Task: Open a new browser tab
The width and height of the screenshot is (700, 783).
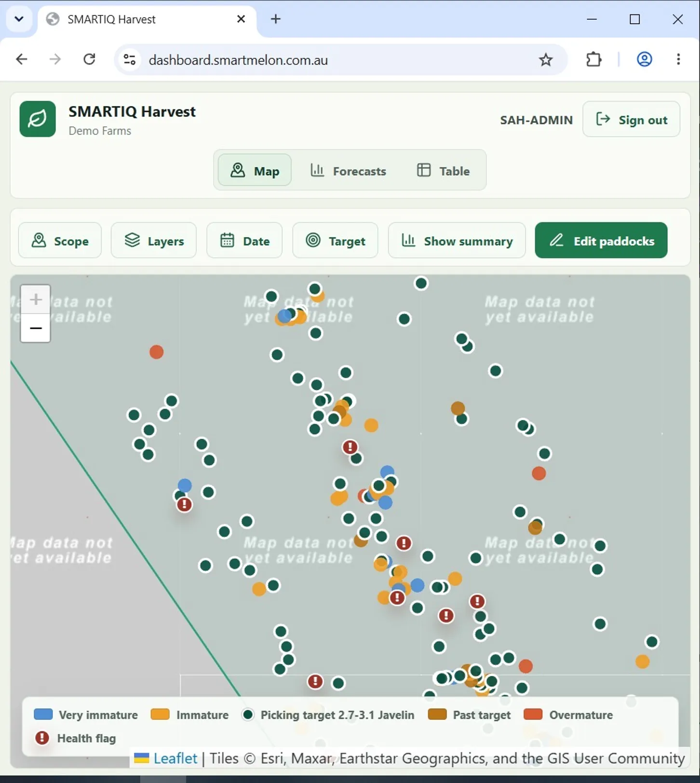Action: pyautogui.click(x=276, y=19)
